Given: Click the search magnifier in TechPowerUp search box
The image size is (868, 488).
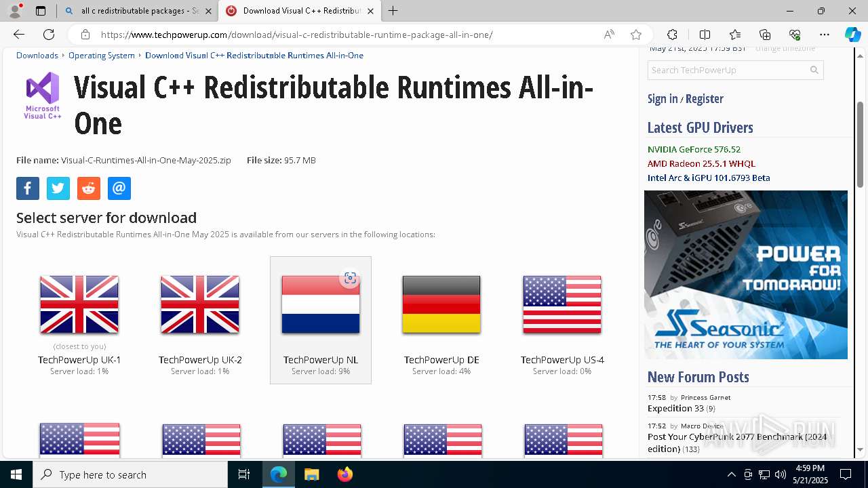Looking at the screenshot, I should [x=814, y=70].
